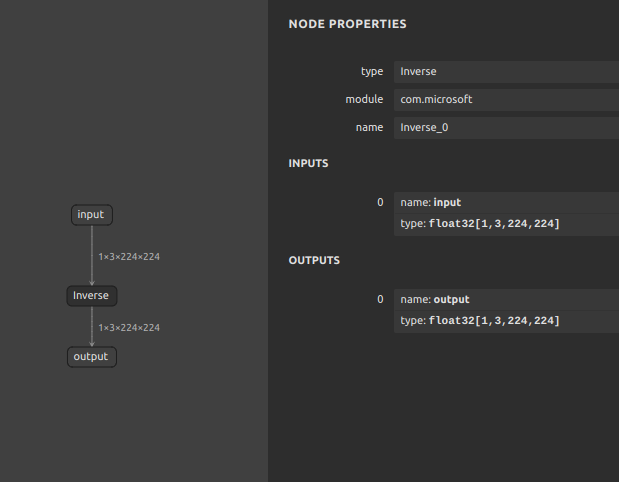The height and width of the screenshot is (482, 619).
Task: Select the output node in the graph
Action: pos(92,357)
